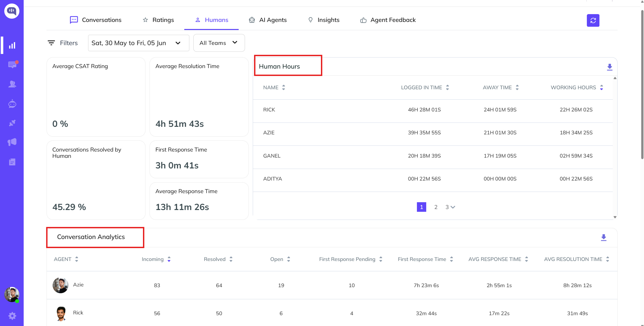Open the bot sidebar icon
Image resolution: width=644 pixels, height=326 pixels.
[x=12, y=103]
